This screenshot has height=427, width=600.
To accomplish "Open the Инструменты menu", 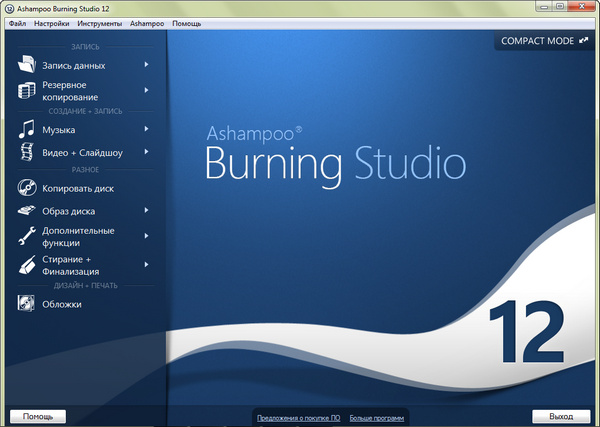I will 105,22.
